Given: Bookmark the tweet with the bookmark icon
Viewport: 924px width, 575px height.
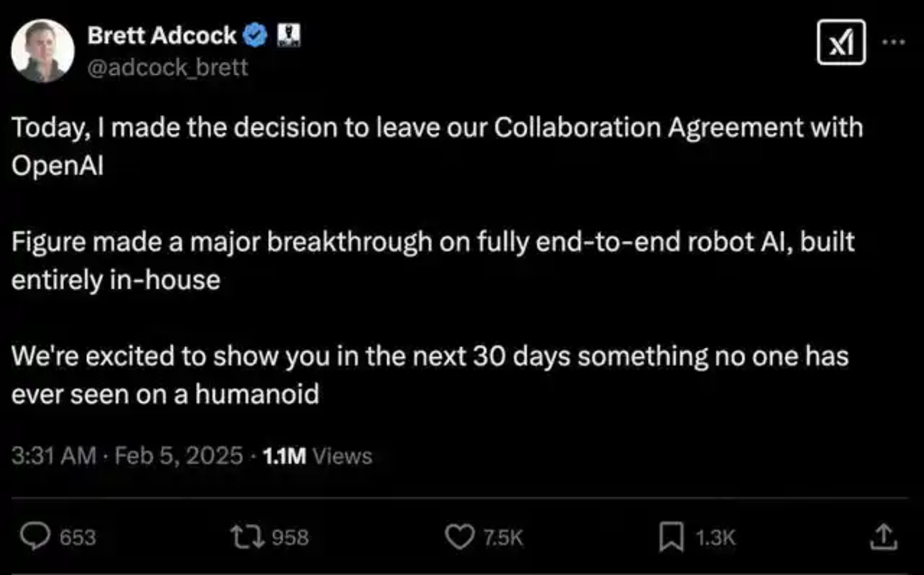Looking at the screenshot, I should pos(671,536).
